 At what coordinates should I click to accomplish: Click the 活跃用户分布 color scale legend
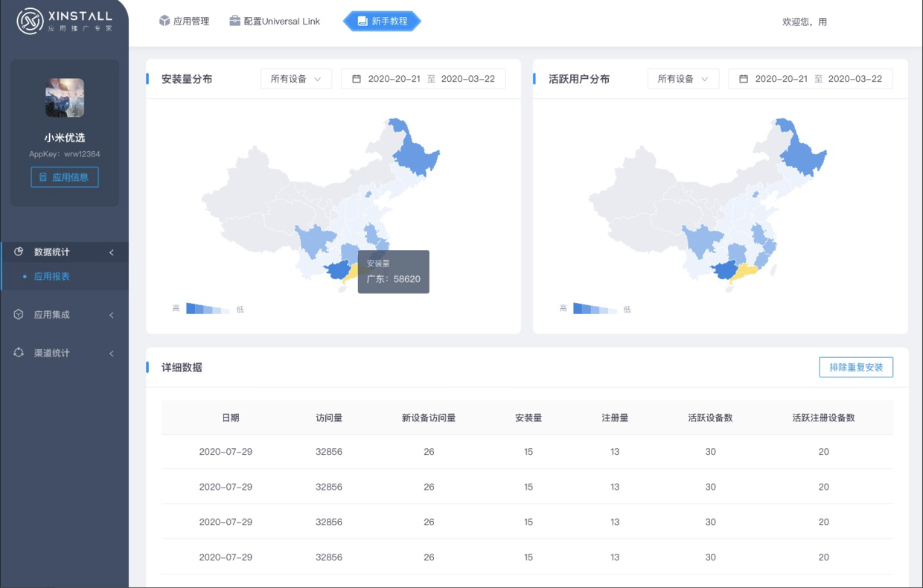[595, 309]
